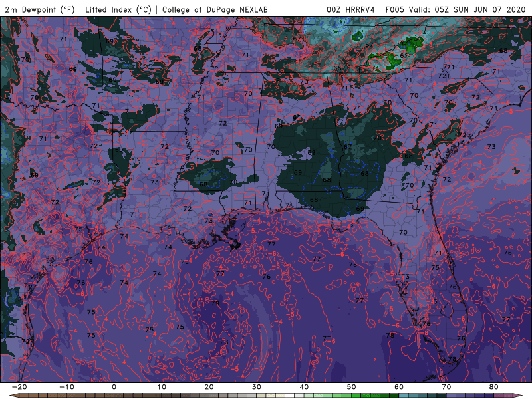
Task: Click the 80 label on the color scale
Action: point(494,387)
